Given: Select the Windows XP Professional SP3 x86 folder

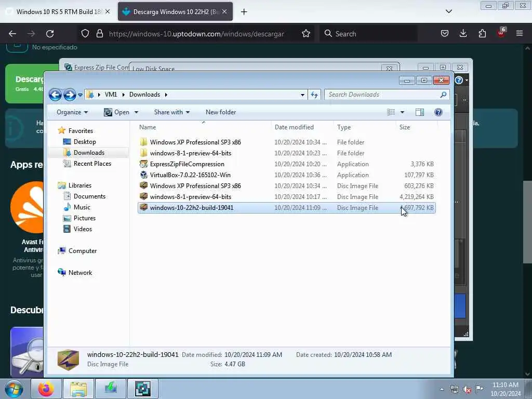Looking at the screenshot, I should pyautogui.click(x=287, y=142).
